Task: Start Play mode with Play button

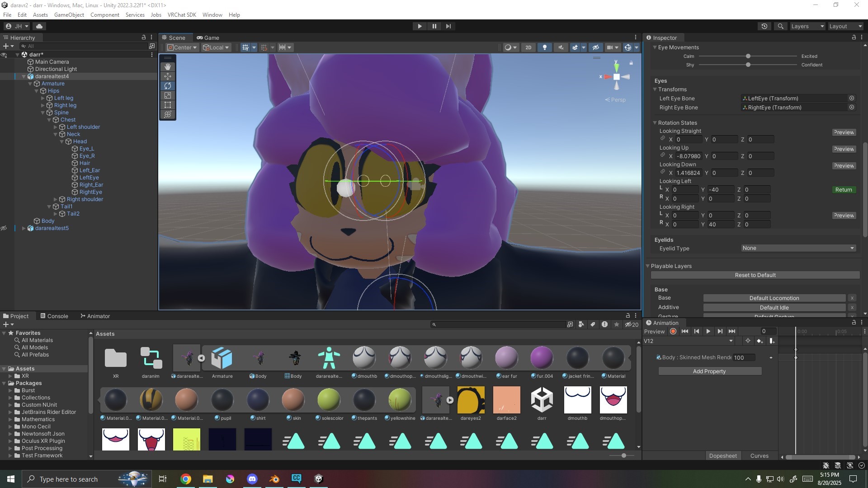Action: point(420,26)
